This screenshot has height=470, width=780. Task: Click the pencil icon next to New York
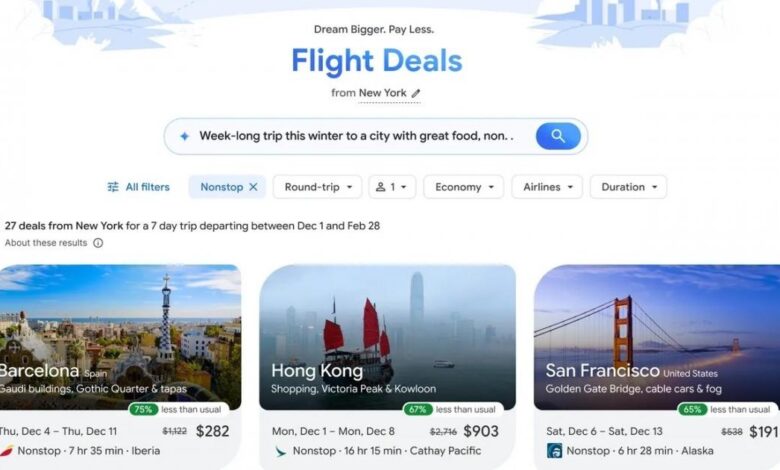pyautogui.click(x=416, y=93)
